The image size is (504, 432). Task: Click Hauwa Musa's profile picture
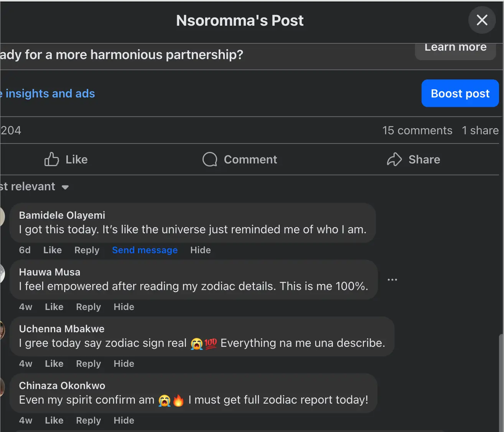click(2, 274)
